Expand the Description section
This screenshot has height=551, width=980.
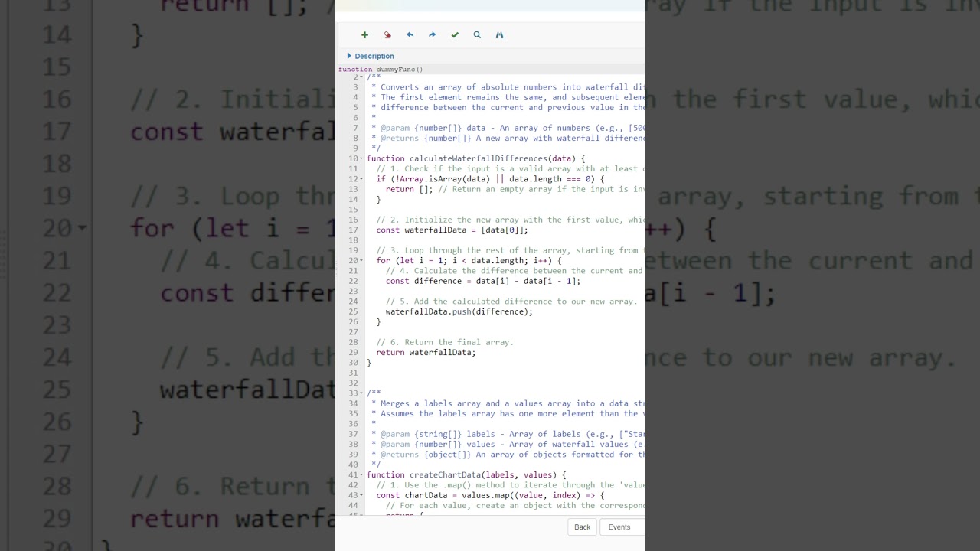coord(371,56)
